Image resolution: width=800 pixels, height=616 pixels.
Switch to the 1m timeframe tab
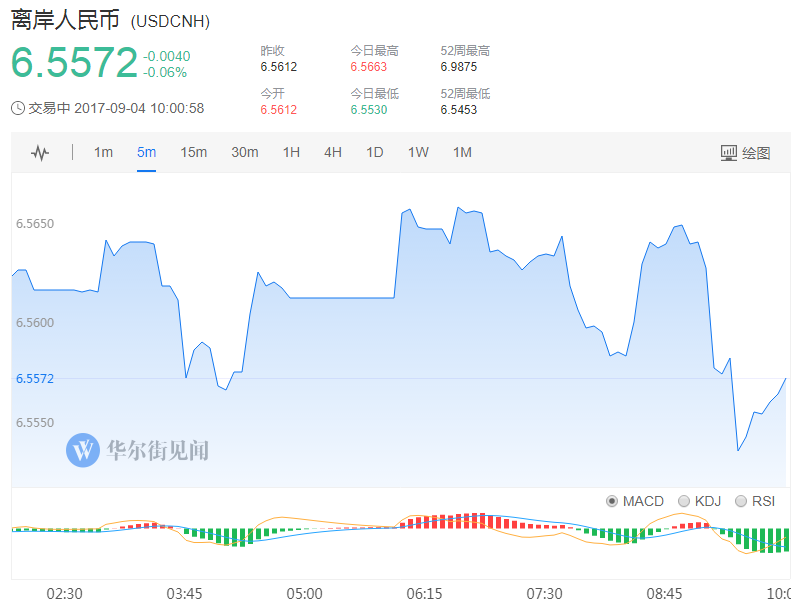coord(103,153)
